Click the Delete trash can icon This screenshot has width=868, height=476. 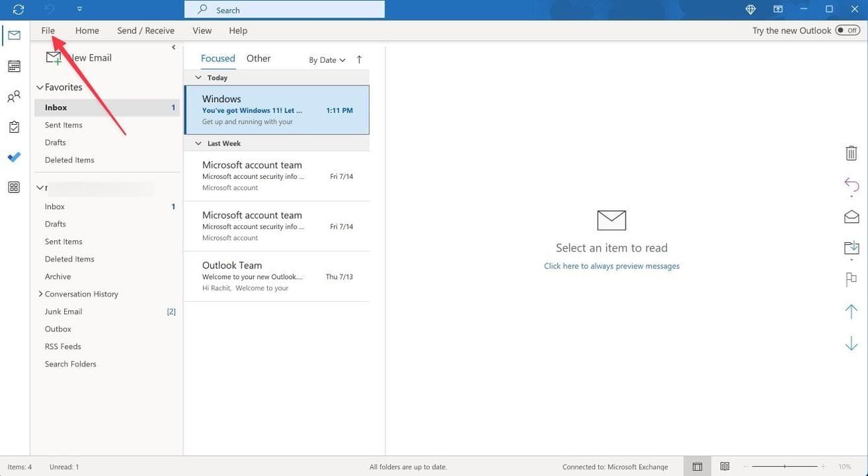click(851, 153)
